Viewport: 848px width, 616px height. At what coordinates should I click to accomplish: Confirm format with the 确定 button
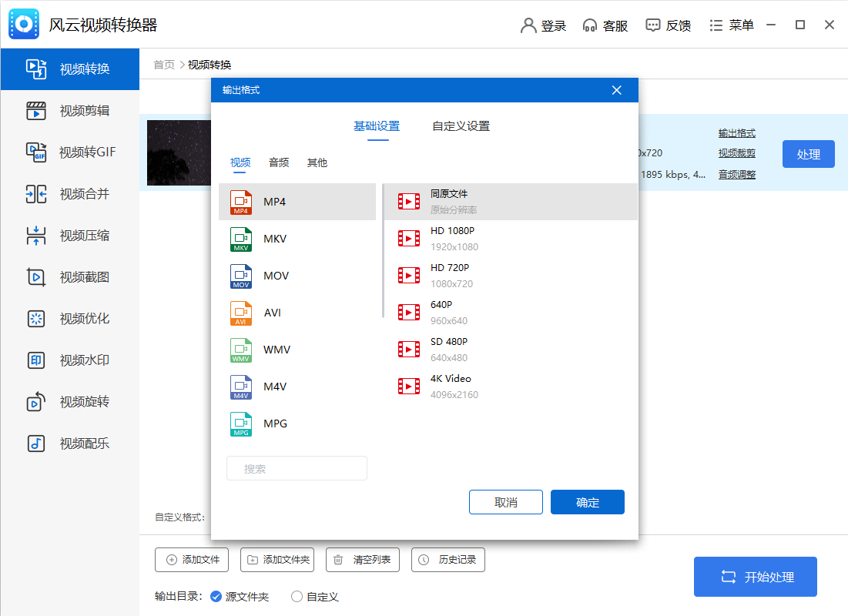tap(587, 501)
